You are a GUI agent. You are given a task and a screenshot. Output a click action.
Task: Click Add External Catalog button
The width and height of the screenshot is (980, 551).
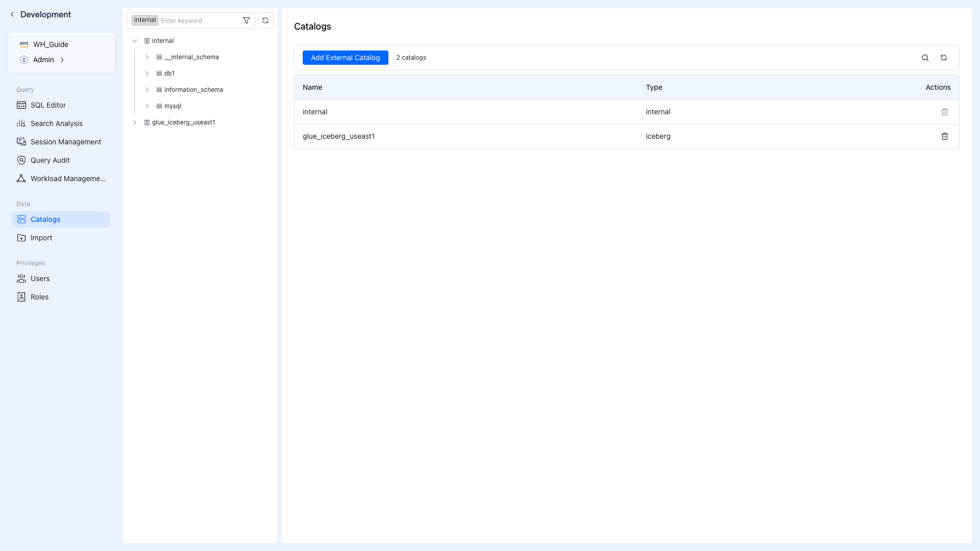(345, 58)
